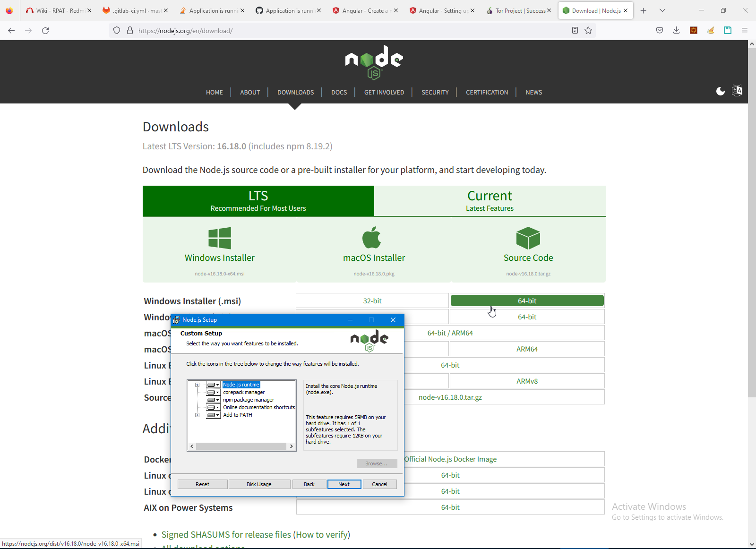Toggle reader view in the address bar
Viewport: 756px width, 549px height.
point(575,31)
